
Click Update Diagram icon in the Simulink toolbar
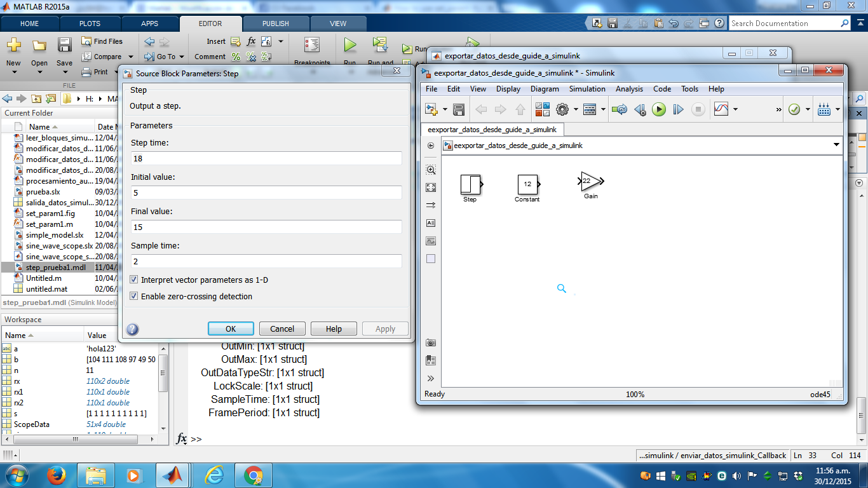pyautogui.click(x=619, y=109)
